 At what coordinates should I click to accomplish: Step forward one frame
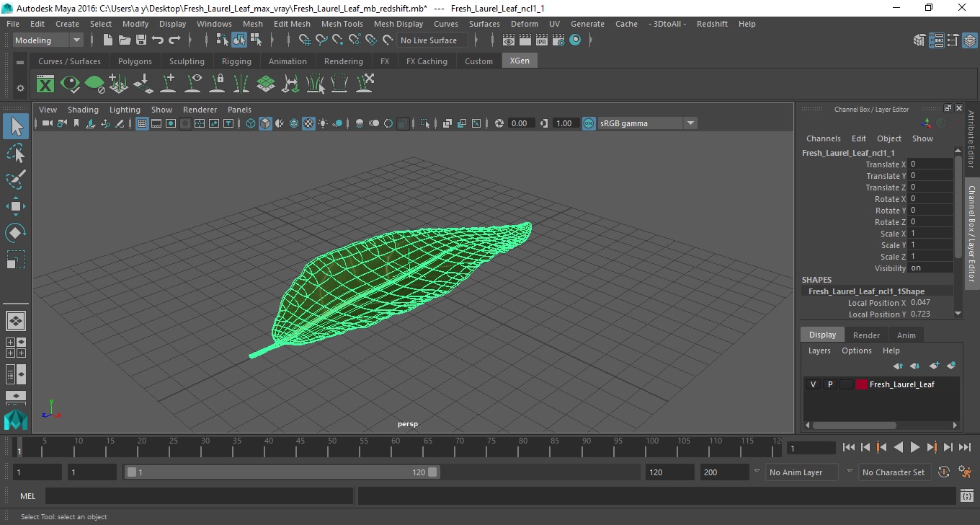click(948, 447)
